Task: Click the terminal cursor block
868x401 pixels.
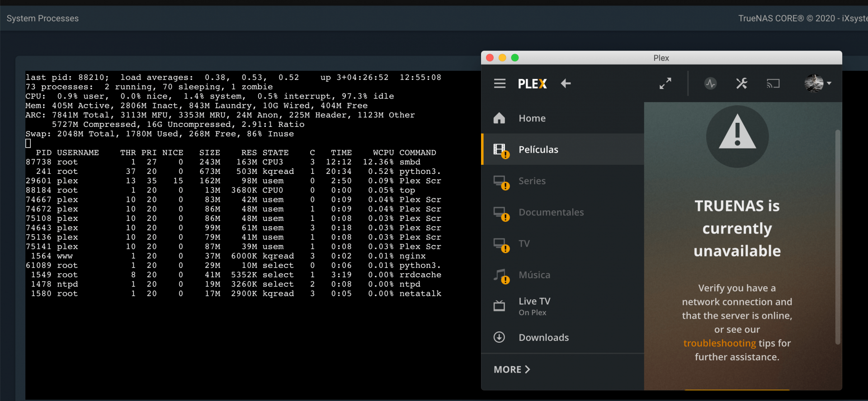Action: coord(28,143)
